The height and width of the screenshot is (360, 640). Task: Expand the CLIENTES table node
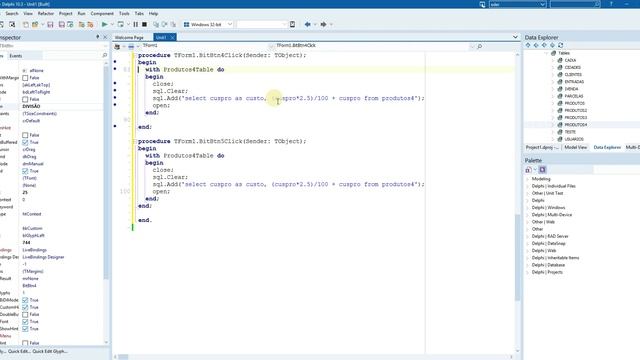[553, 75]
